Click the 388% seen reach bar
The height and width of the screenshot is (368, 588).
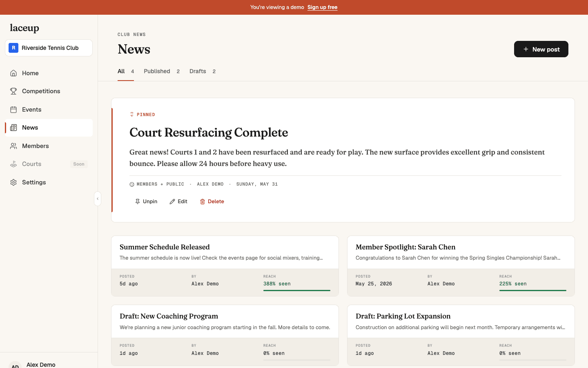pos(297,290)
